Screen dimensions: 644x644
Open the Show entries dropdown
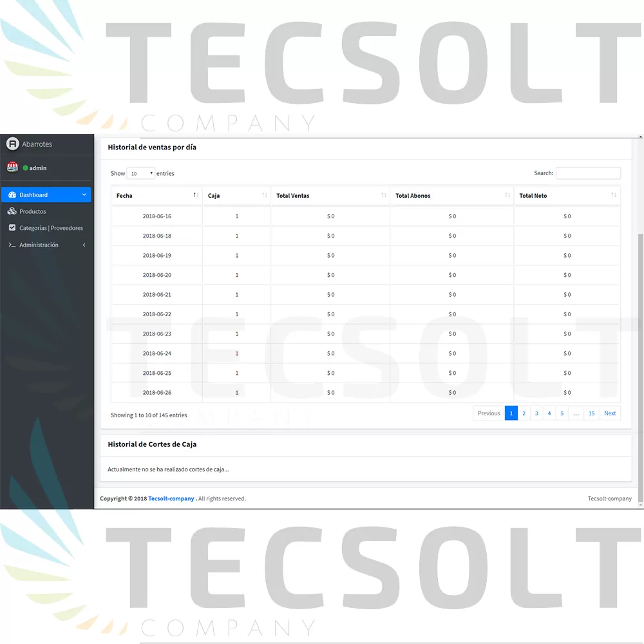141,173
